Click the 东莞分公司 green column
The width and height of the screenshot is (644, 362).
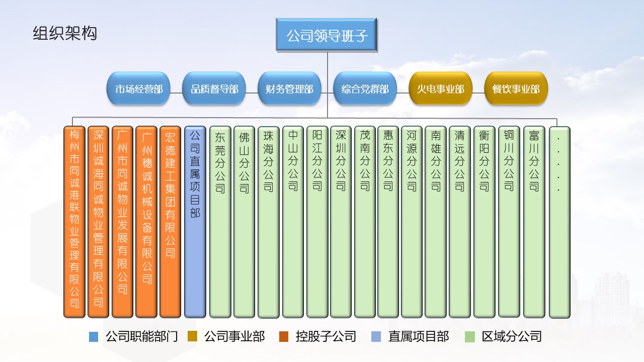[x=220, y=222]
